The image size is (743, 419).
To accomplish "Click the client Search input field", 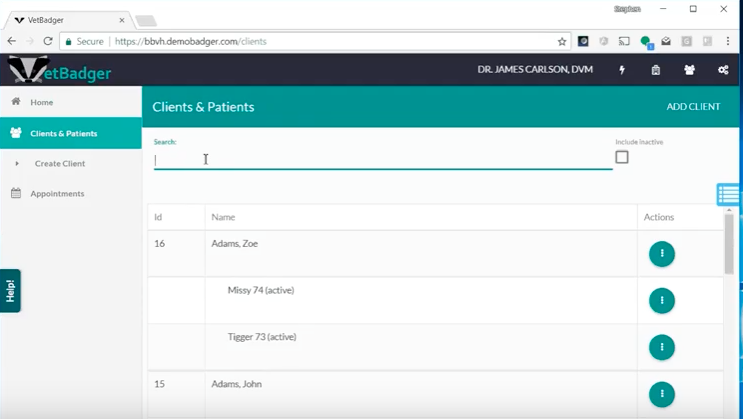I will tap(382, 160).
